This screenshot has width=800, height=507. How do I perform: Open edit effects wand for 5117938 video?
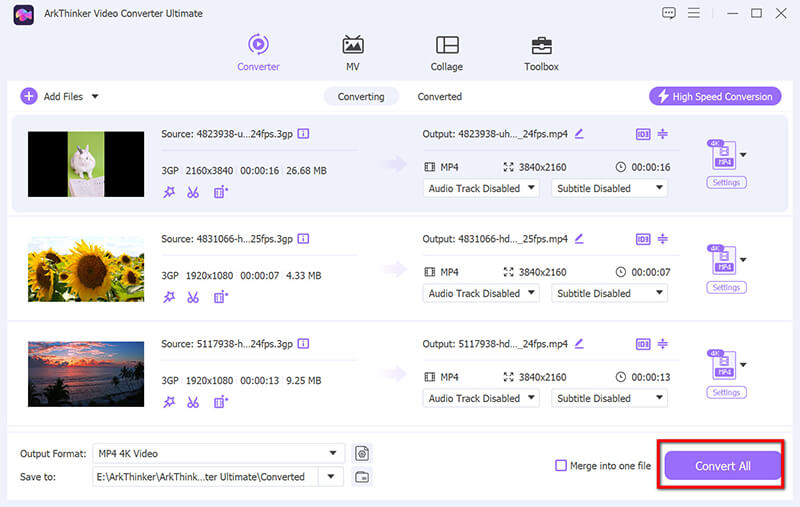click(x=169, y=402)
